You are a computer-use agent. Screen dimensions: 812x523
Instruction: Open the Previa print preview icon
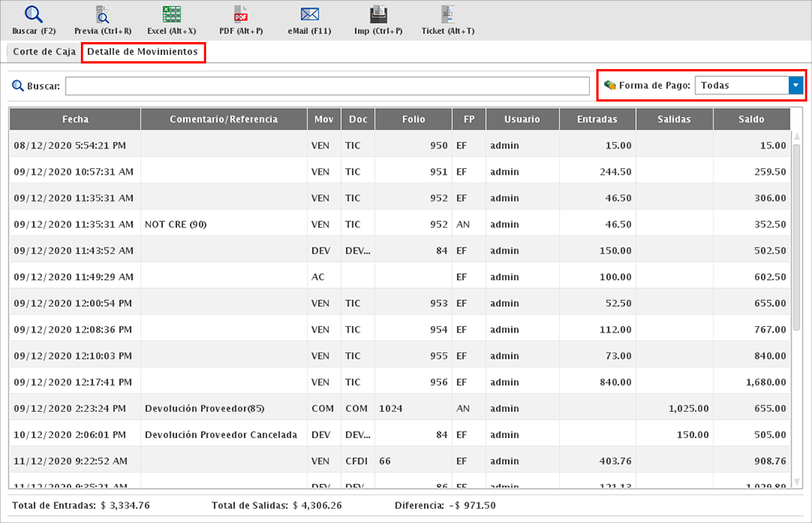pos(102,14)
